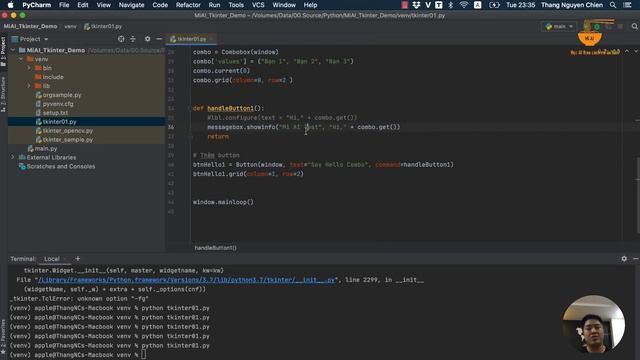Go to previous highlighted problem arrow

pos(627,51)
